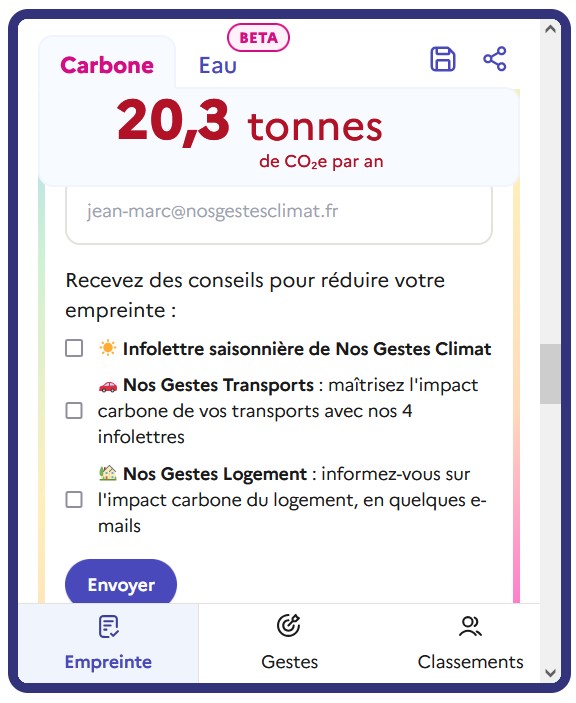
Task: Click the BETA badge above Eau
Action: click(259, 38)
